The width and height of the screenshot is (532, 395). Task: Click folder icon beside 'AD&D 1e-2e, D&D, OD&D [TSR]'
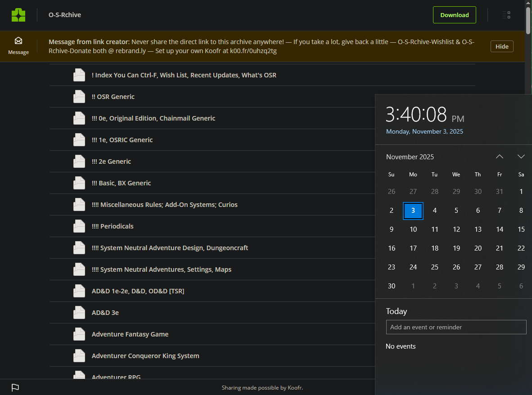point(79,291)
